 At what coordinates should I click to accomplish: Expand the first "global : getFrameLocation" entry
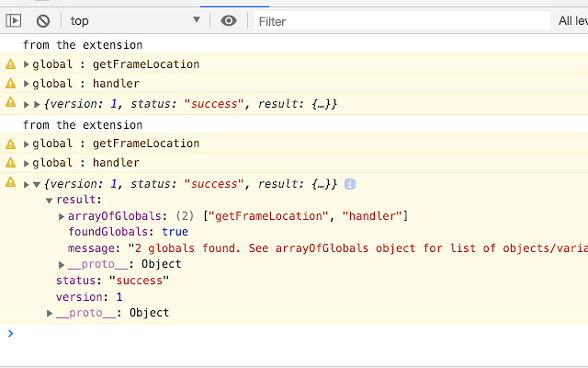pos(27,64)
